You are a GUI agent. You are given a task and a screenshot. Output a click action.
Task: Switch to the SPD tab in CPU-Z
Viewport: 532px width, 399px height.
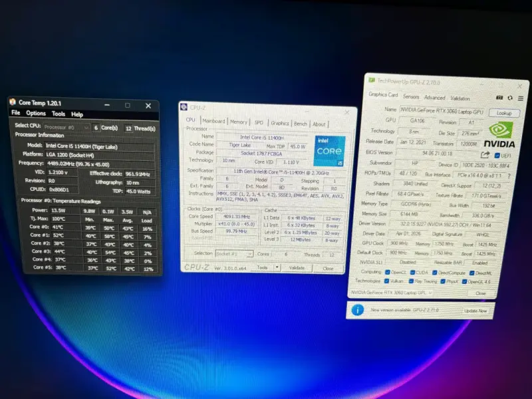(259, 122)
